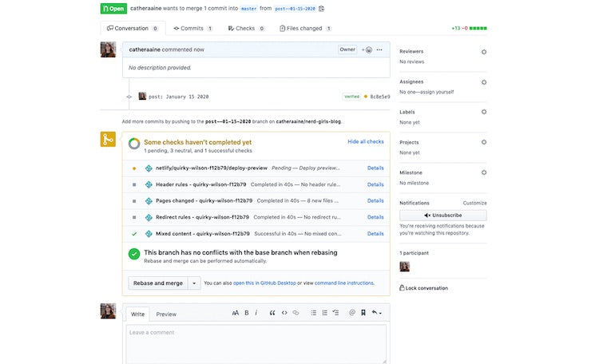Click the Leave a comment text area
615x364 pixels.
click(x=256, y=342)
